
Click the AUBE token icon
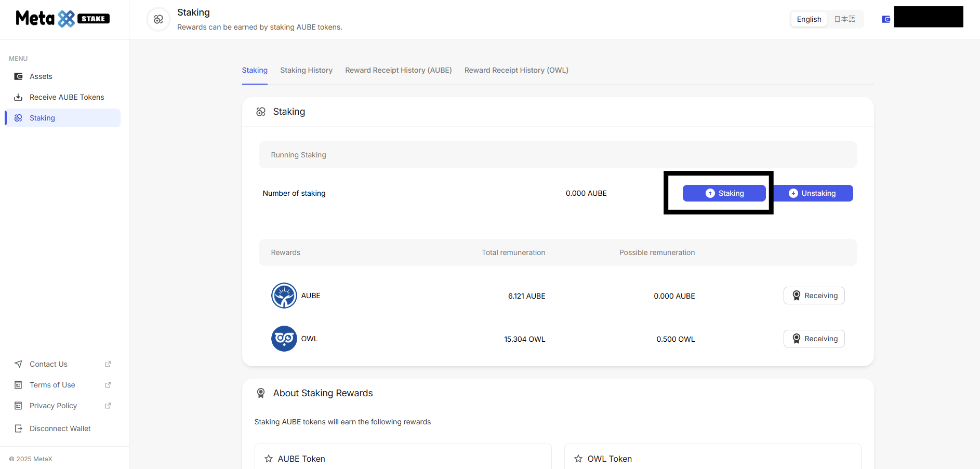point(284,296)
